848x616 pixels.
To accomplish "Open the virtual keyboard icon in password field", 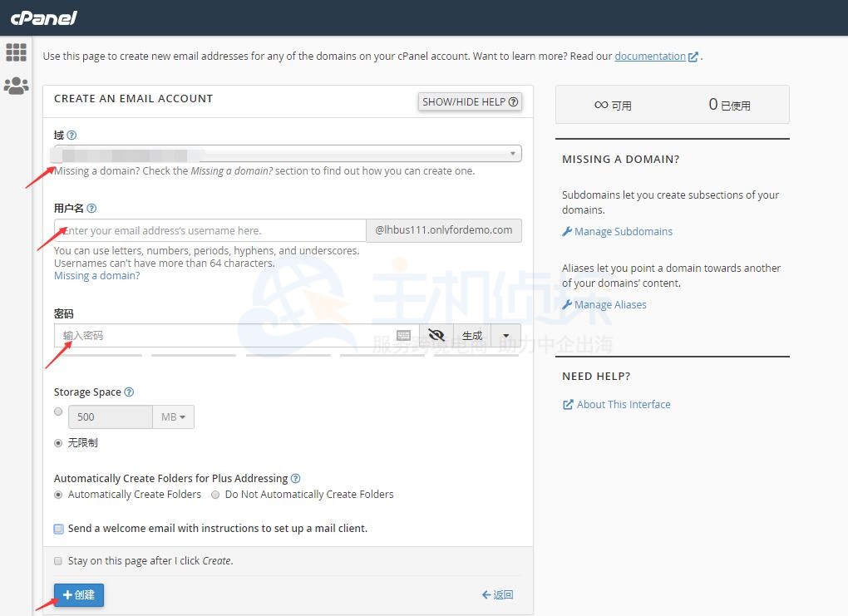I will (403, 335).
